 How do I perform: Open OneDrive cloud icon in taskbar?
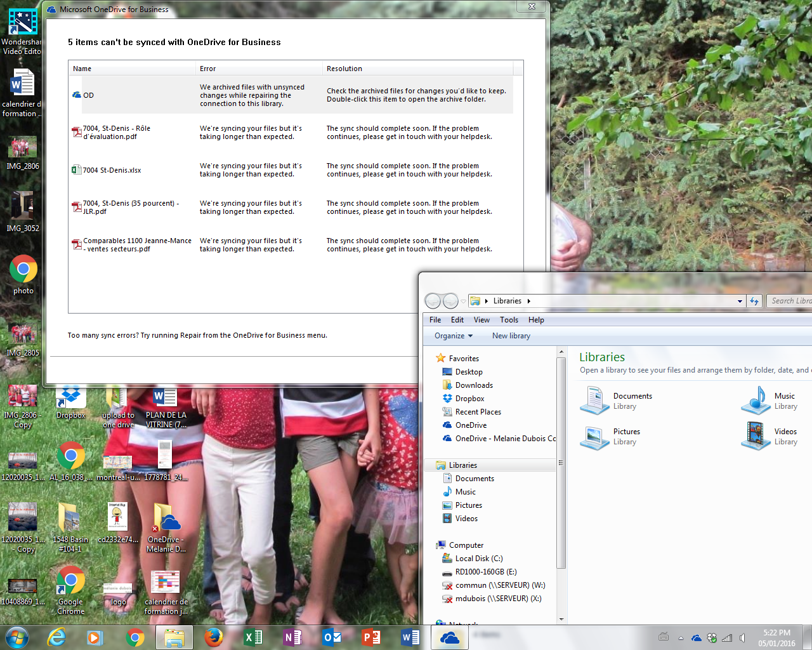pyautogui.click(x=449, y=637)
